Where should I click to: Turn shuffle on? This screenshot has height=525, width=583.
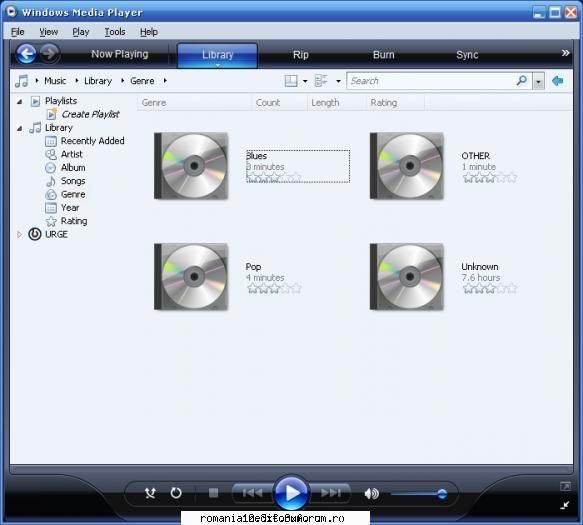(150, 493)
